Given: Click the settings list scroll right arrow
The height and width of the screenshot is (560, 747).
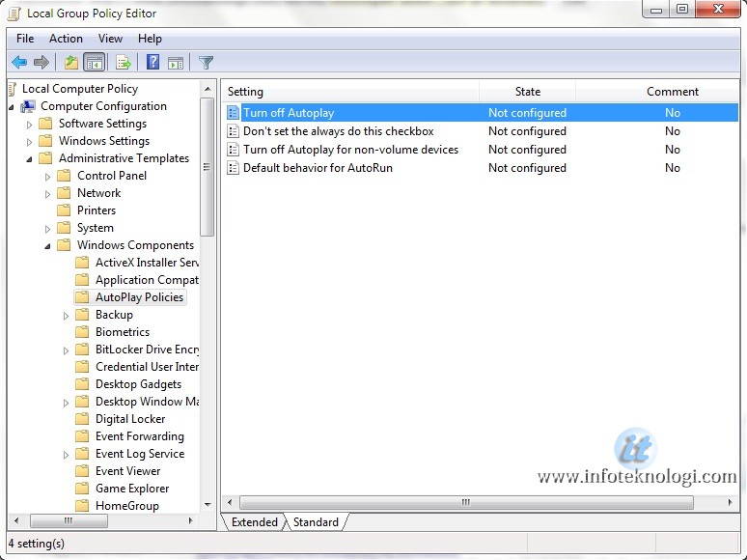Looking at the screenshot, I should pos(730,502).
